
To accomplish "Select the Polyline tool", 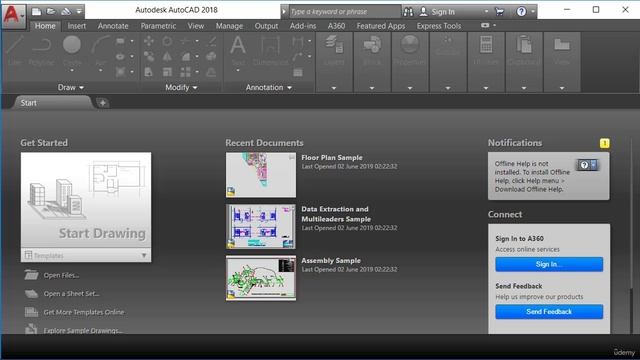I will click(42, 51).
